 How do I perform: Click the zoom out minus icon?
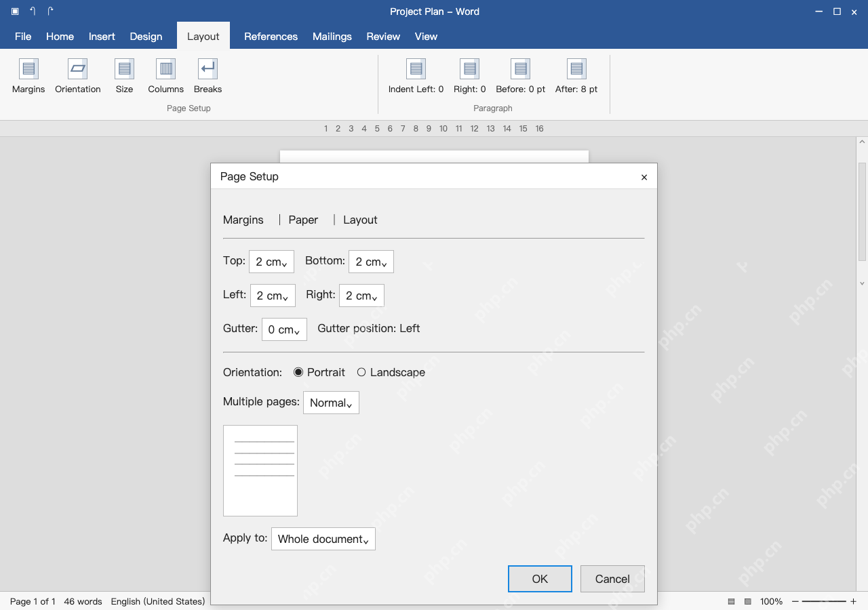point(795,601)
